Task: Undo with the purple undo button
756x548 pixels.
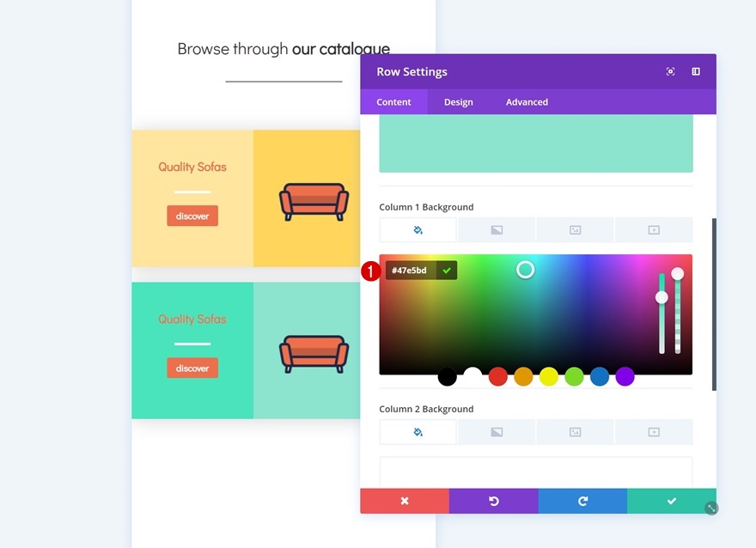Action: 494,501
